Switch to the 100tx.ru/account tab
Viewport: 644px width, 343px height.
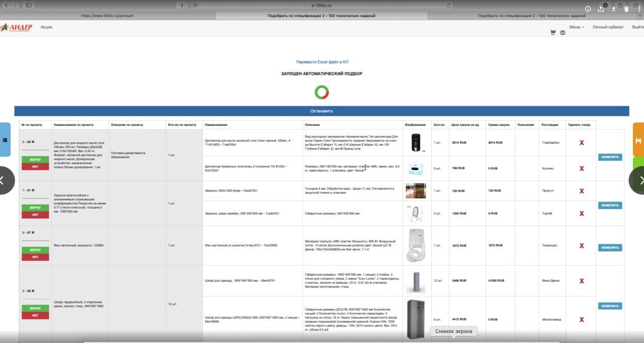point(107,16)
